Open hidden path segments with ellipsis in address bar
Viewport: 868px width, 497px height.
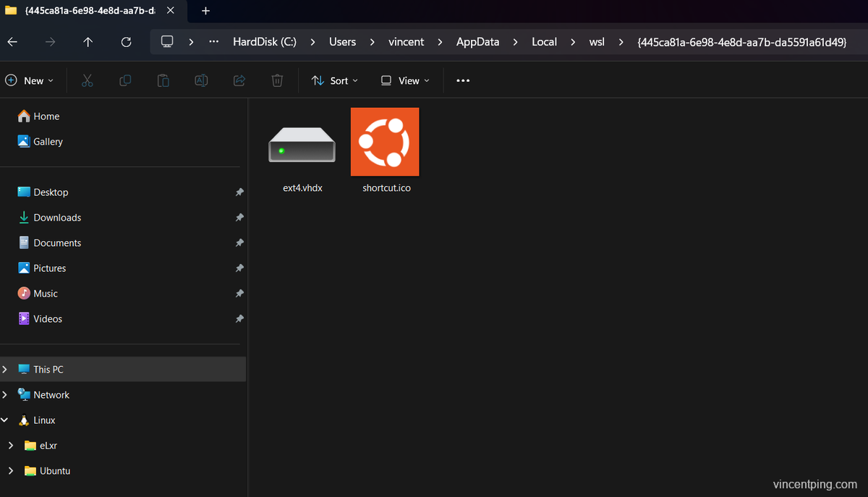tap(213, 42)
